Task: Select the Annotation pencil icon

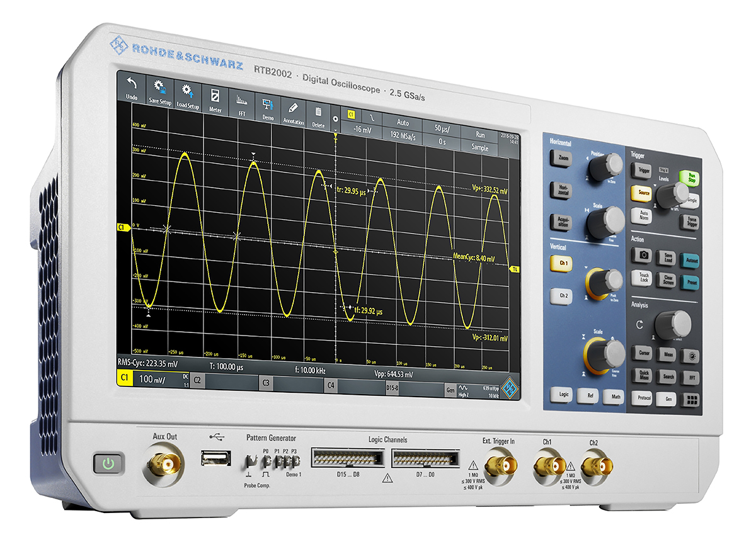Action: [x=293, y=112]
